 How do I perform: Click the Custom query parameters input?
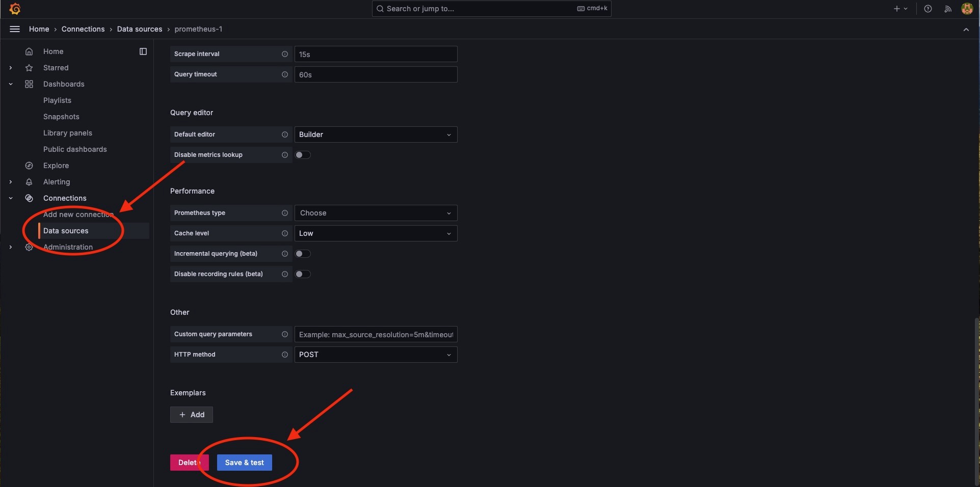[x=376, y=334]
